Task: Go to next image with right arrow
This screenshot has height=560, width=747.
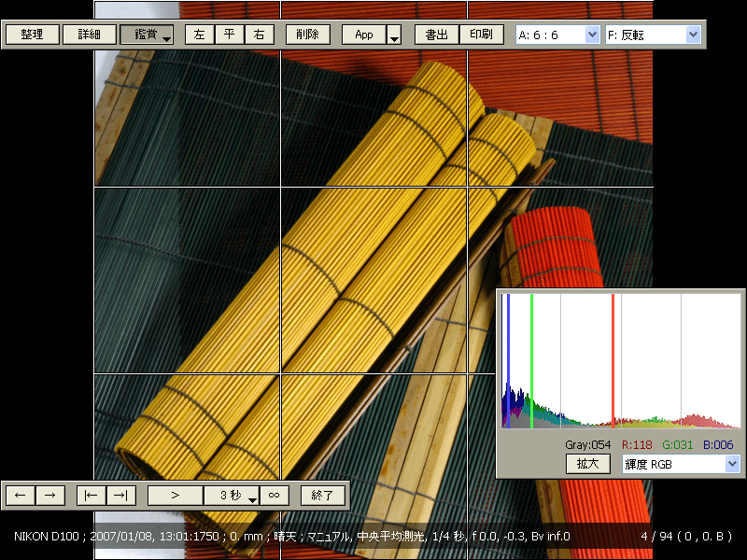Action: coord(49,496)
